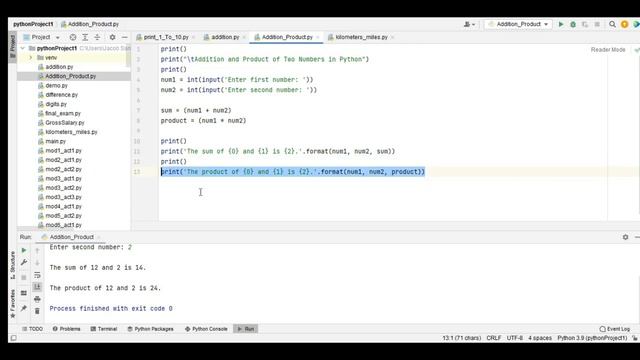Open the user account icon menu
The height and width of the screenshot is (360, 640).
pyautogui.click(x=469, y=24)
